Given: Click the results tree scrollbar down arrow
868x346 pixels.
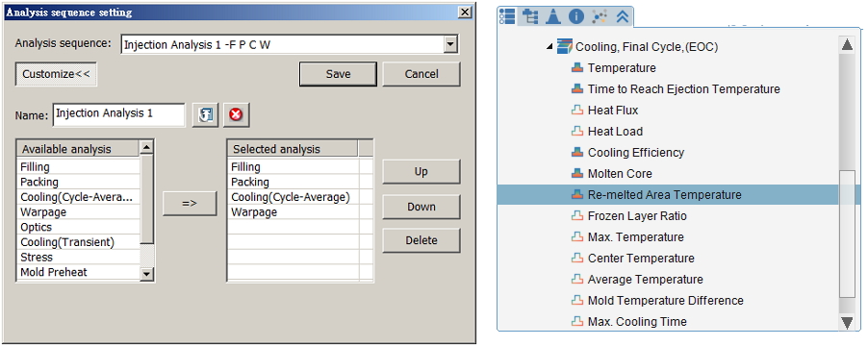Looking at the screenshot, I should (847, 322).
